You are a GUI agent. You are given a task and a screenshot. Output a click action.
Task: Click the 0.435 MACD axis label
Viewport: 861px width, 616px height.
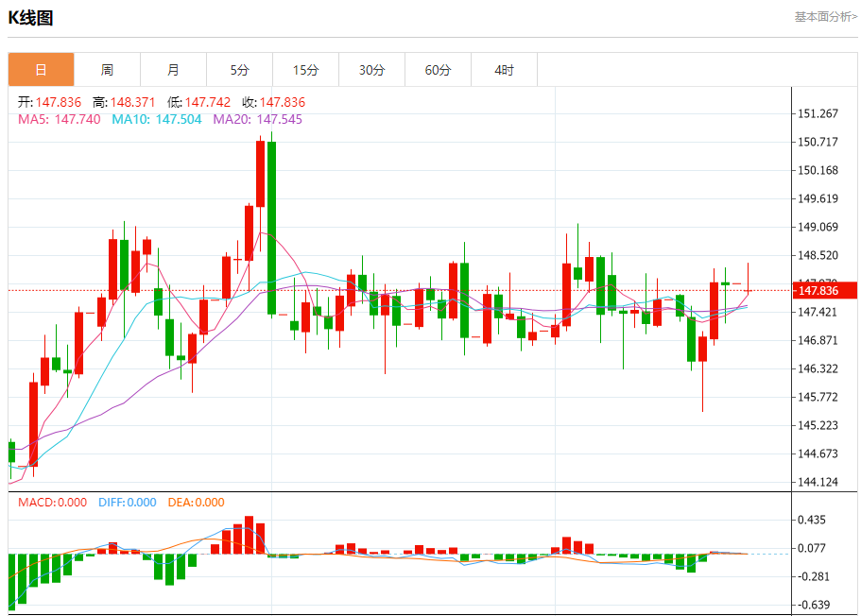pos(815,521)
